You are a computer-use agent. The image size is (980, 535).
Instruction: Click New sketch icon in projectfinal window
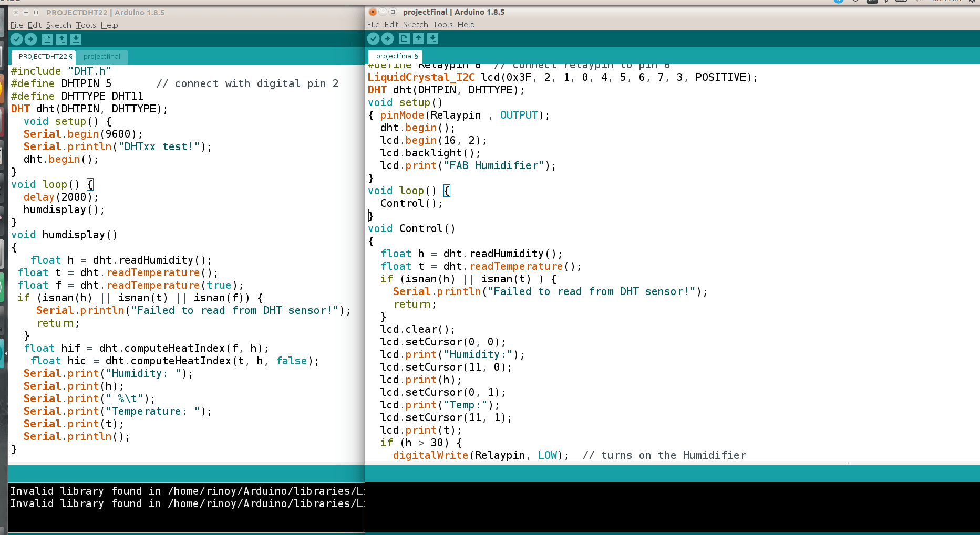pos(404,38)
